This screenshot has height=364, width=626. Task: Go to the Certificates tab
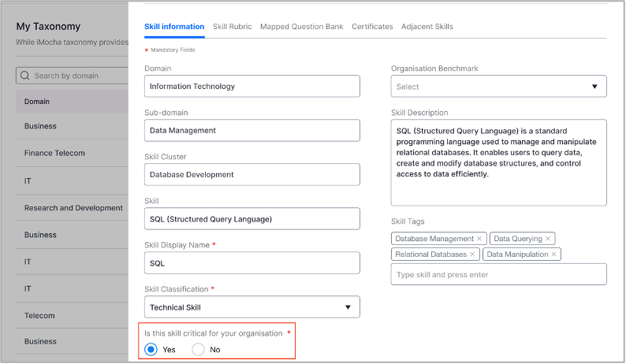point(372,27)
